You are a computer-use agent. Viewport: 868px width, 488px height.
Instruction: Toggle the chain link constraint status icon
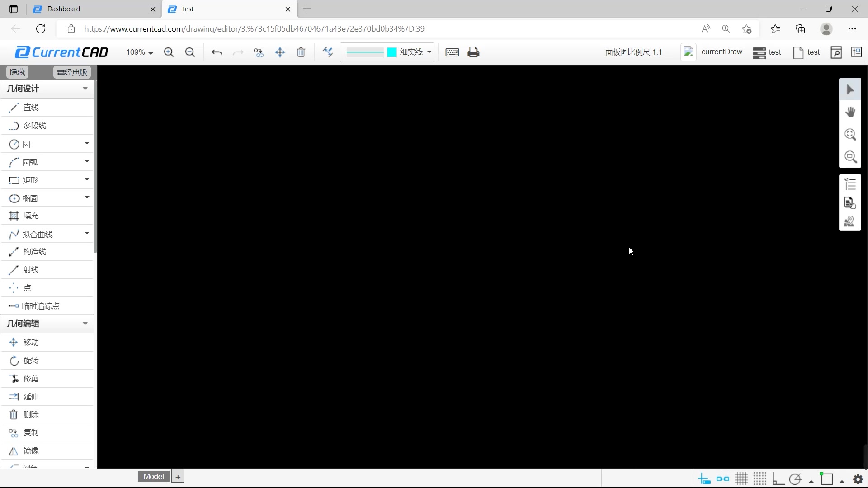pos(722,479)
